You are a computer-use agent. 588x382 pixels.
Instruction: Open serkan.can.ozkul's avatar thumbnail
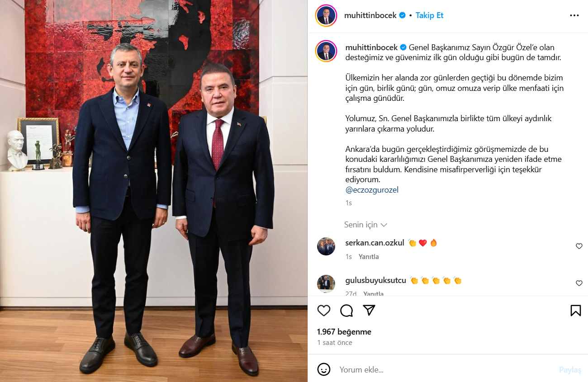326,246
